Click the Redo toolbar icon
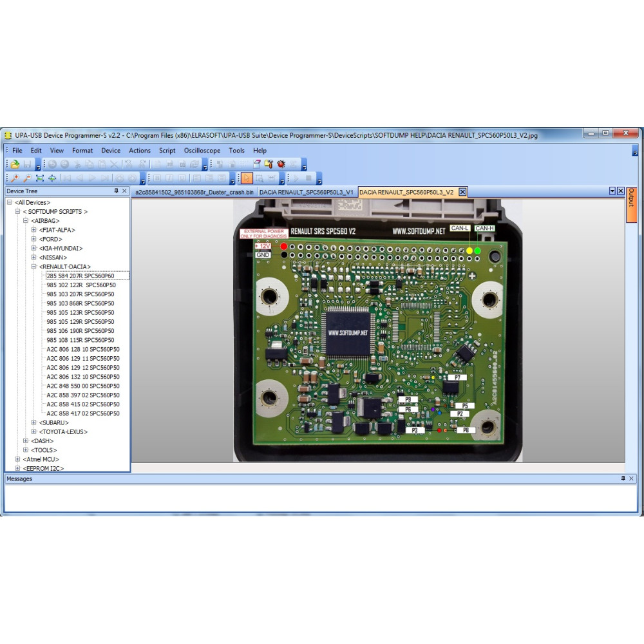Viewport: 644px width, 644px height. (64, 164)
